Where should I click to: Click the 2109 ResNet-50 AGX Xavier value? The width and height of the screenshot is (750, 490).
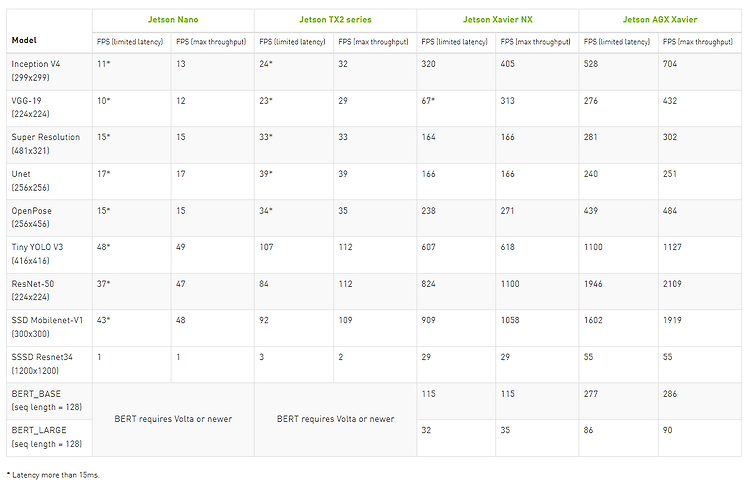coord(672,284)
